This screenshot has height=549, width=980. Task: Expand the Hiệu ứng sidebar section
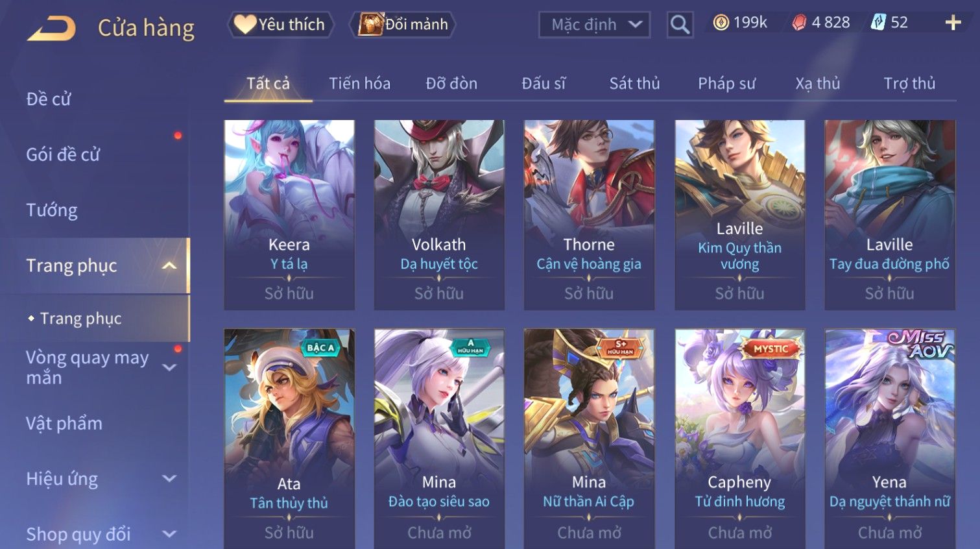169,479
